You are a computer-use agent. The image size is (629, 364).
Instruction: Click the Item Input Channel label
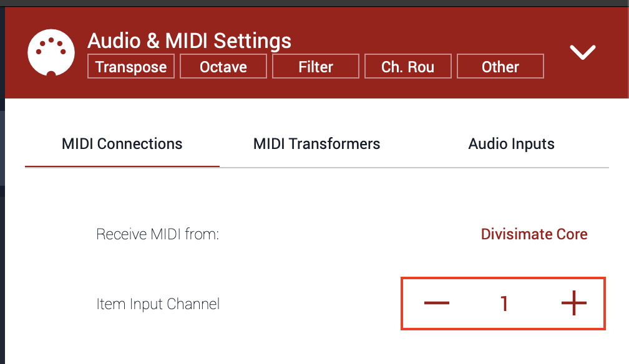click(158, 304)
